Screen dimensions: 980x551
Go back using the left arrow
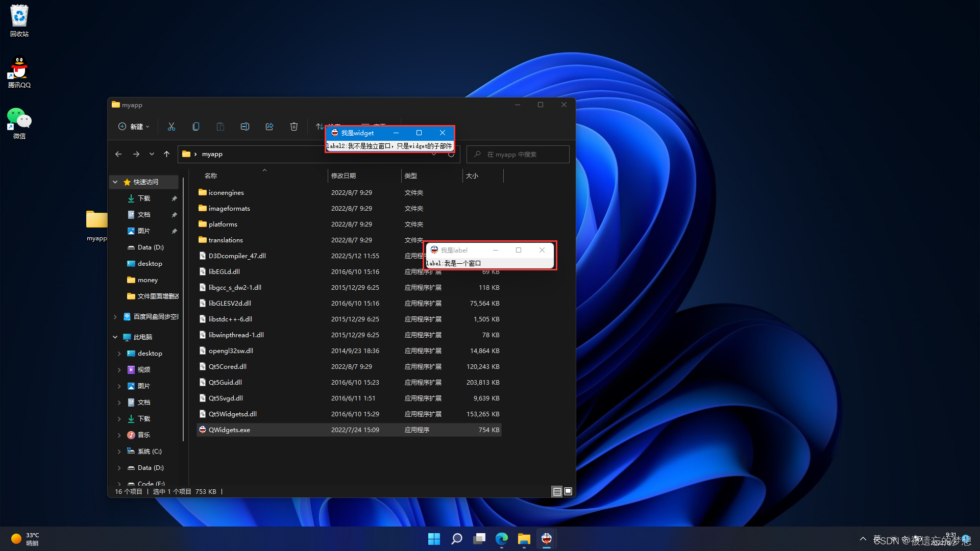coord(118,154)
